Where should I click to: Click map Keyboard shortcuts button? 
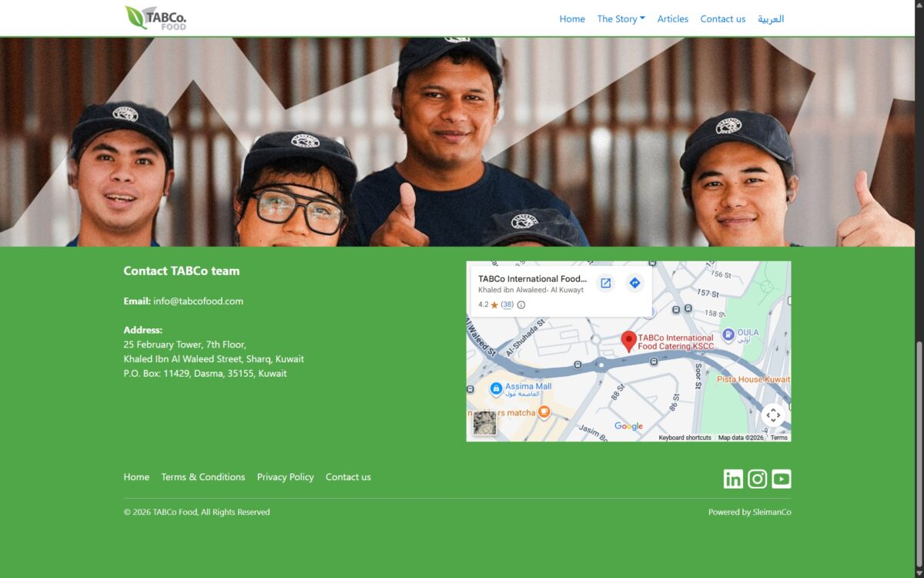(x=685, y=438)
